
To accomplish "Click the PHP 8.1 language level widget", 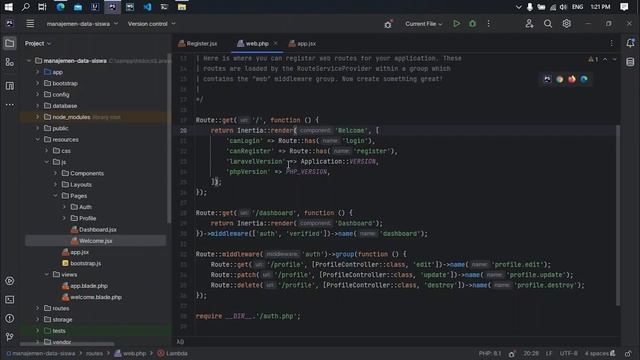I will point(490,353).
